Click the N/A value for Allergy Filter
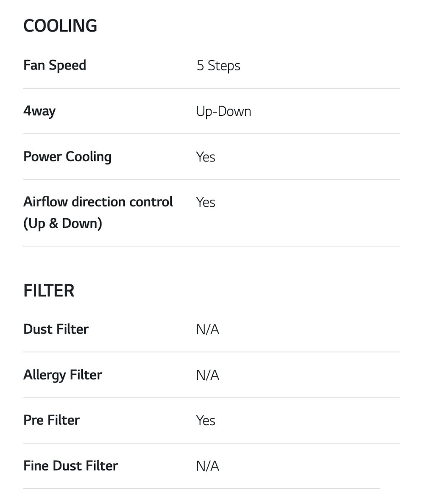The height and width of the screenshot is (504, 424). [207, 375]
